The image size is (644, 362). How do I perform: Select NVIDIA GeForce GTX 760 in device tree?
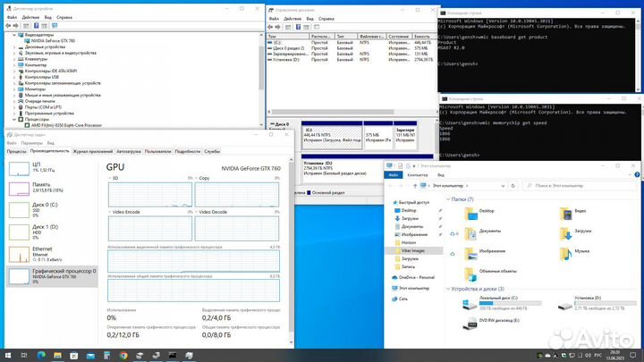pos(53,41)
